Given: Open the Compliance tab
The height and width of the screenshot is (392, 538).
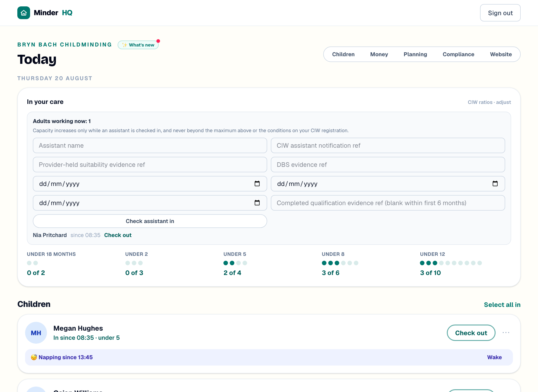Looking at the screenshot, I should (x=458, y=54).
